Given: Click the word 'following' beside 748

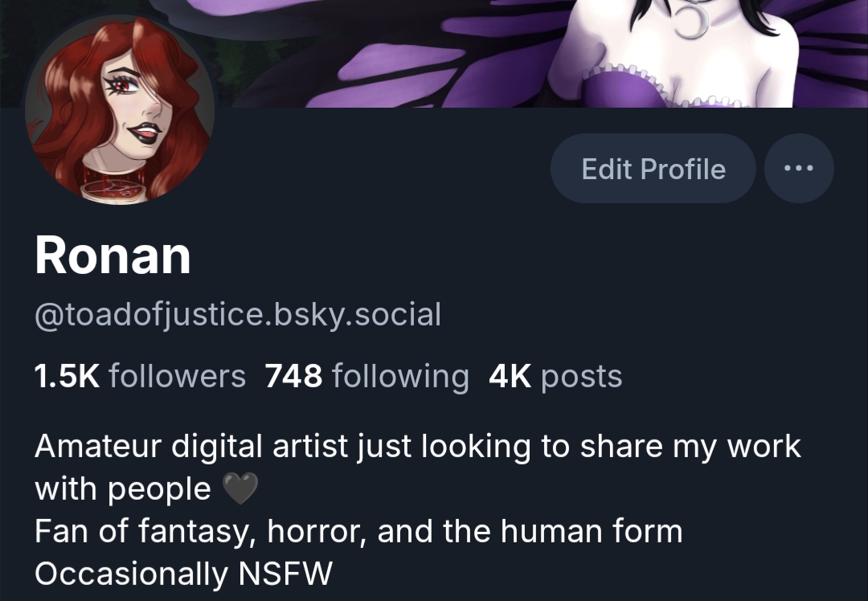Looking at the screenshot, I should [401, 376].
